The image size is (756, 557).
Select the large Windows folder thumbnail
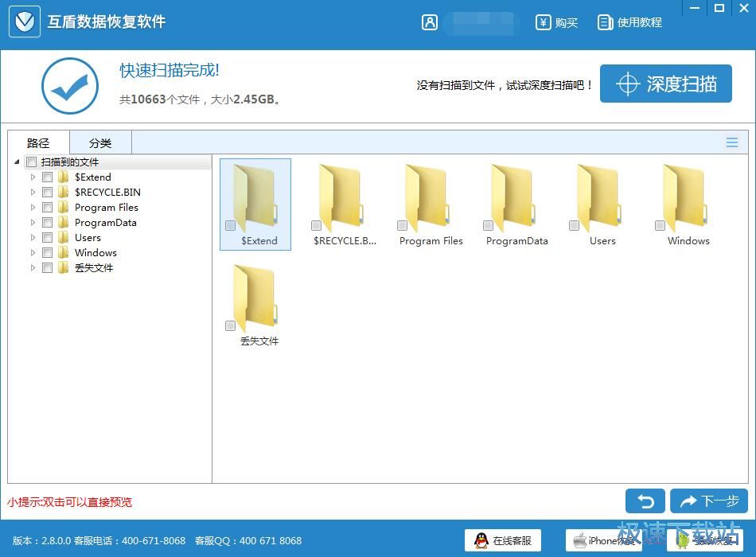click(x=684, y=199)
